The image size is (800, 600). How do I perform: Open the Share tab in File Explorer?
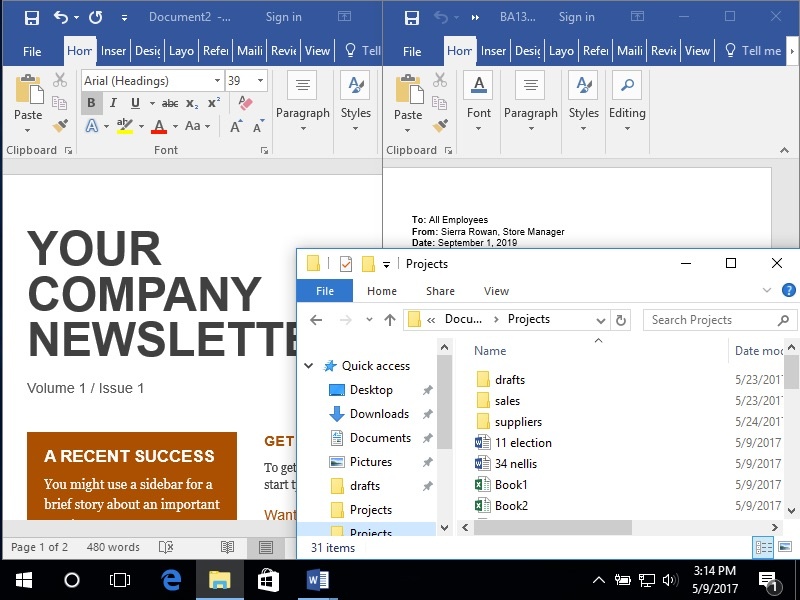(x=440, y=291)
